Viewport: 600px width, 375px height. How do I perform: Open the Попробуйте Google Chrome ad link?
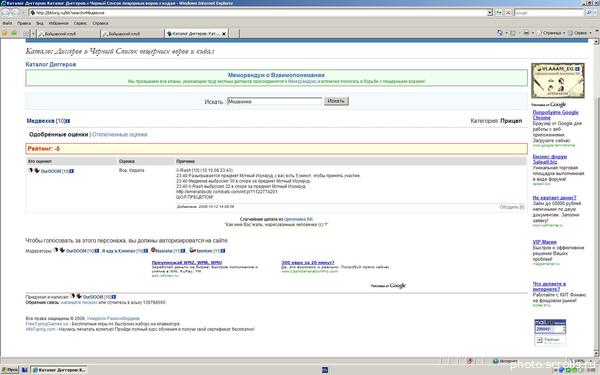point(555,115)
